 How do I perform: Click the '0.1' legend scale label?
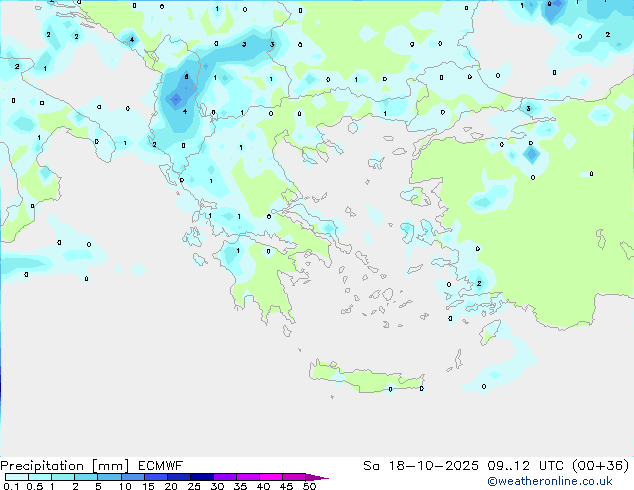coord(11,486)
